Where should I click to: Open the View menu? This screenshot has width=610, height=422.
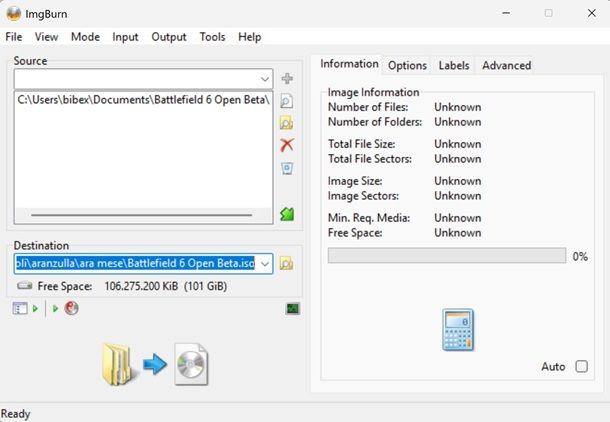46,37
